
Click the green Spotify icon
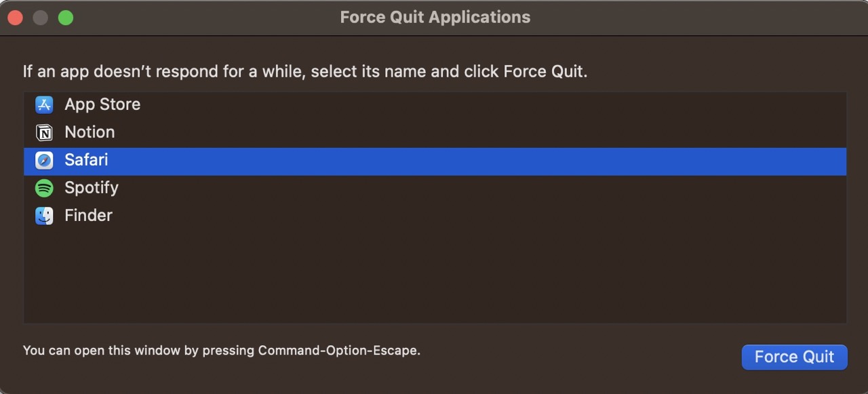pyautogui.click(x=44, y=188)
